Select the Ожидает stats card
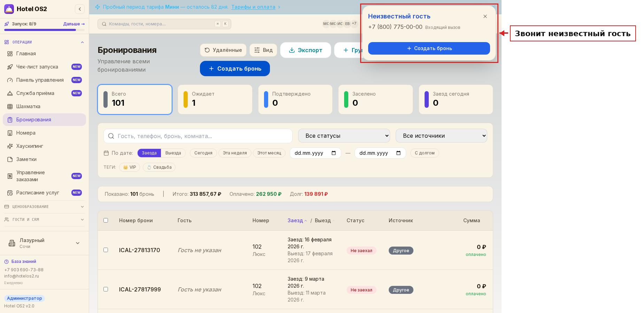Screen dimensions: 644x313 215,99
